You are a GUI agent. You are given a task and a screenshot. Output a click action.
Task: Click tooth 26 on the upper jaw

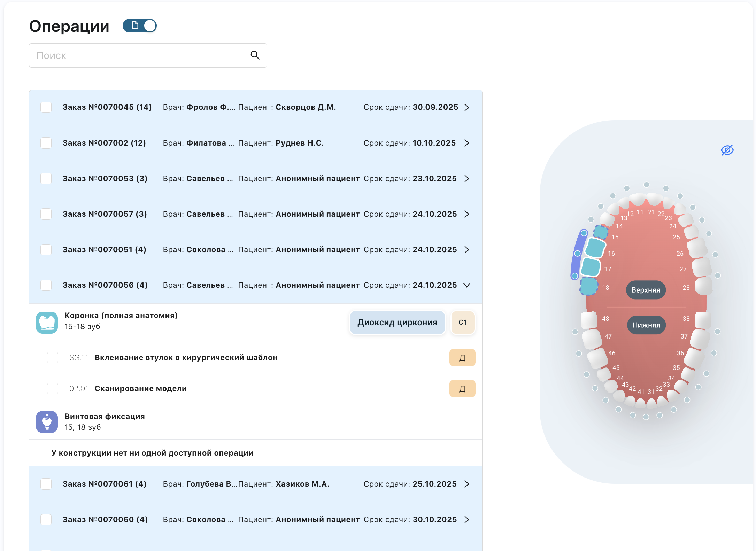[697, 248]
